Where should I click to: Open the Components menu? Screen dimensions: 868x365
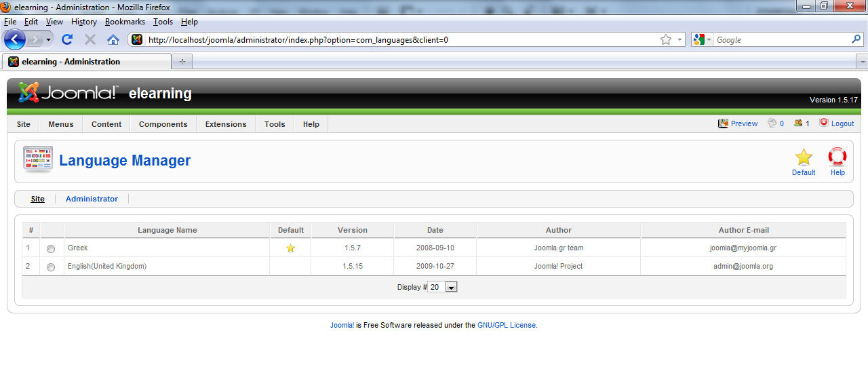click(163, 124)
